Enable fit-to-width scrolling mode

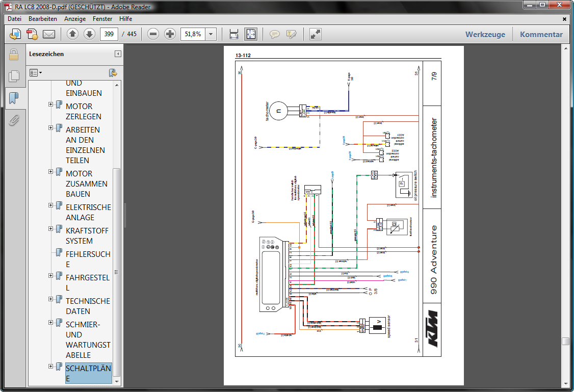[x=234, y=34]
